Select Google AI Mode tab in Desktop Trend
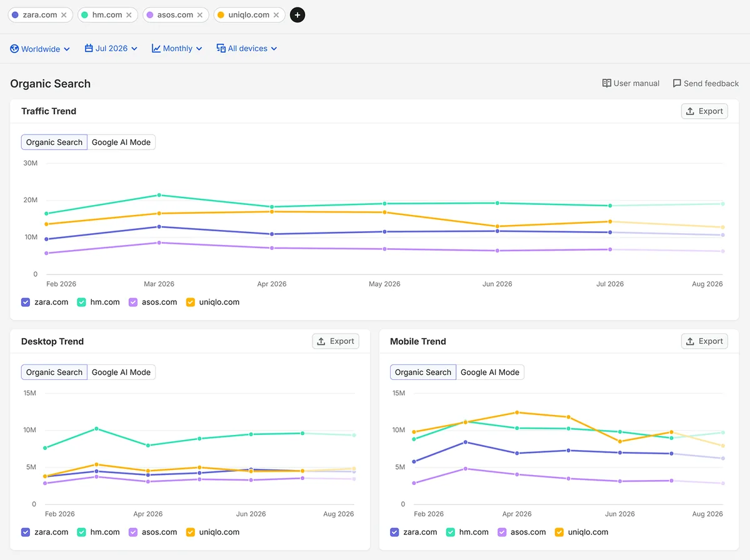The image size is (750, 560). coord(121,372)
